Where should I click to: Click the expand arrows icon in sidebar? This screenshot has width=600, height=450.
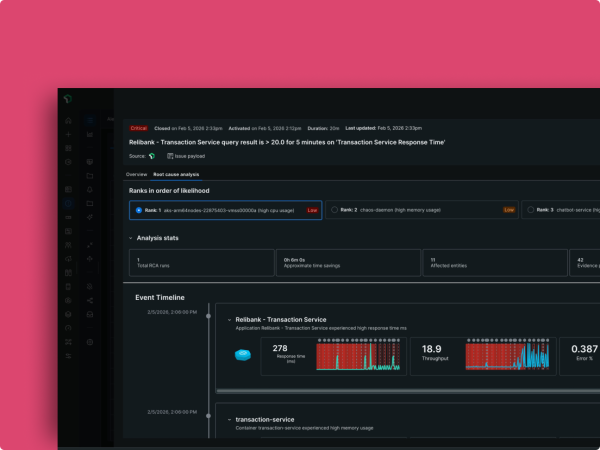[89, 244]
